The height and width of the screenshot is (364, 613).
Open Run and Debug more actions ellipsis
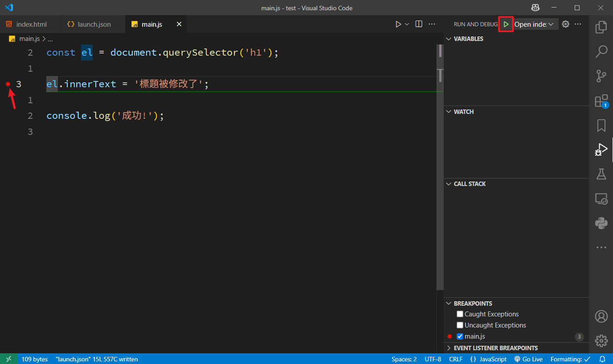tap(578, 24)
